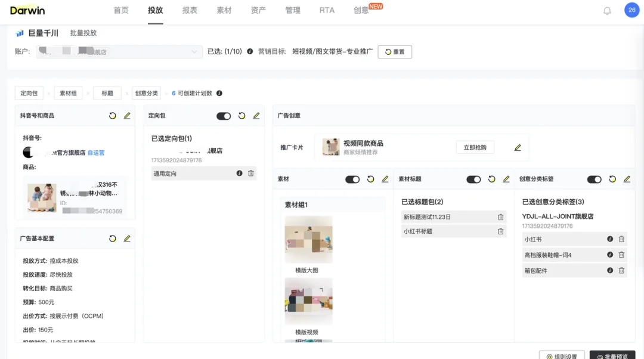The height and width of the screenshot is (359, 644).
Task: Toggle the 定向包 switch
Action: [x=224, y=116]
